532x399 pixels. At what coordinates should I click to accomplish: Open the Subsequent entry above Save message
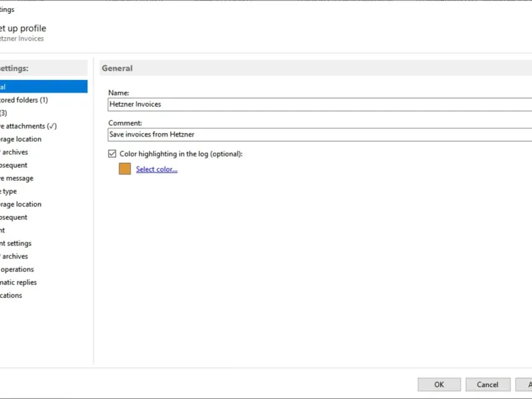pos(14,165)
